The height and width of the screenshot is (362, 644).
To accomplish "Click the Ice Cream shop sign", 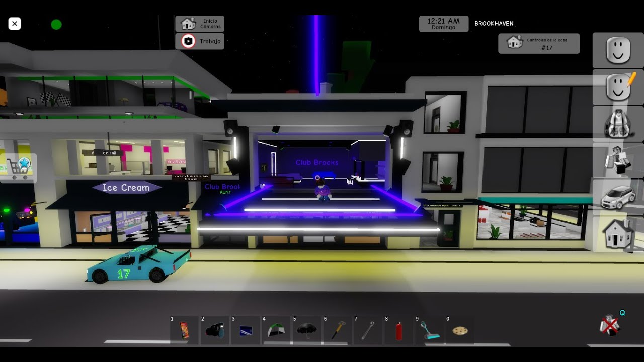I will pos(127,188).
